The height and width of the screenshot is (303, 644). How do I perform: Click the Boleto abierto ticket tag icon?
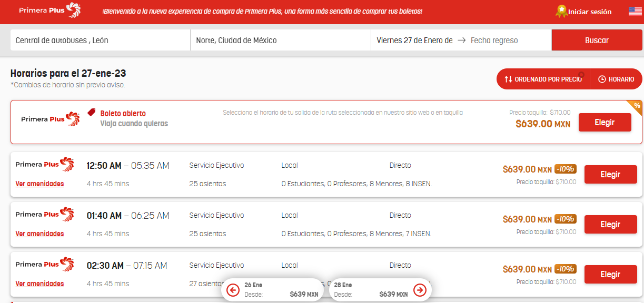coord(92,113)
